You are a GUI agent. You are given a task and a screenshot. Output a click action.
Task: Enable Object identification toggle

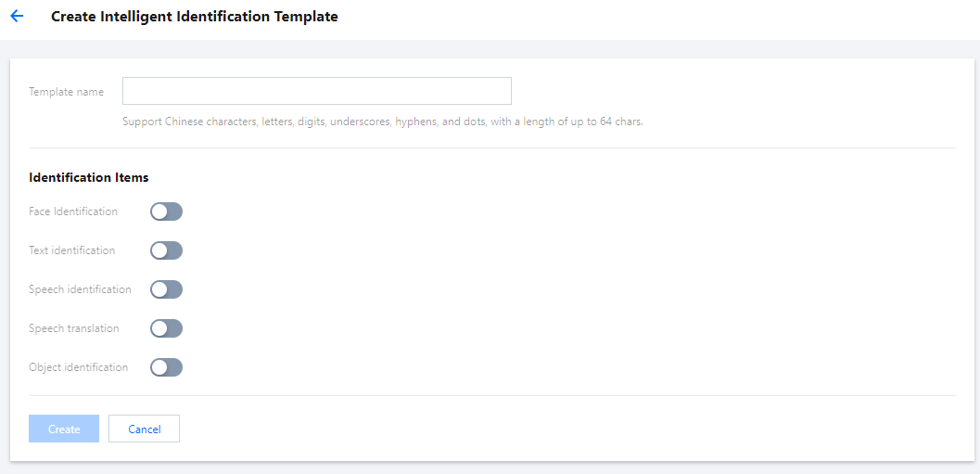(167, 367)
